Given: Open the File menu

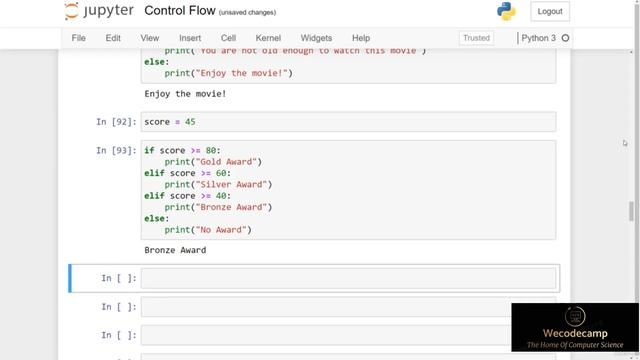Looking at the screenshot, I should coord(78,38).
